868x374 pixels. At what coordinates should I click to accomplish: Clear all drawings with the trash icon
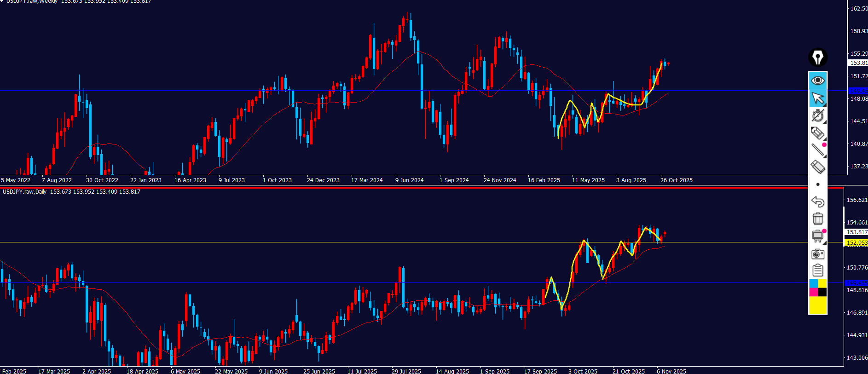click(817, 219)
